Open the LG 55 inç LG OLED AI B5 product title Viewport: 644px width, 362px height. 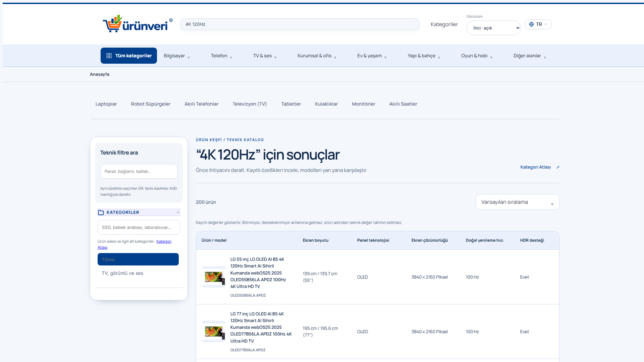pyautogui.click(x=258, y=273)
